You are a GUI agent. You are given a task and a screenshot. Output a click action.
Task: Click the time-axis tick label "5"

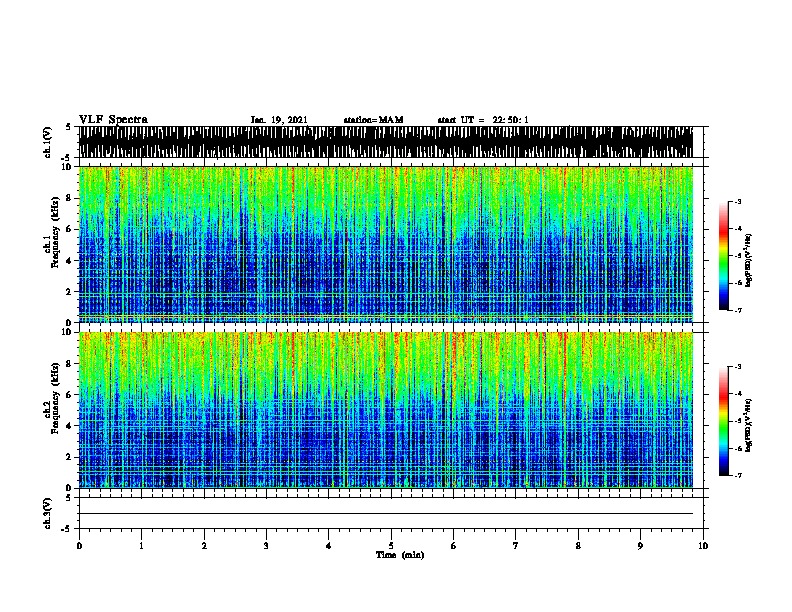pos(391,546)
